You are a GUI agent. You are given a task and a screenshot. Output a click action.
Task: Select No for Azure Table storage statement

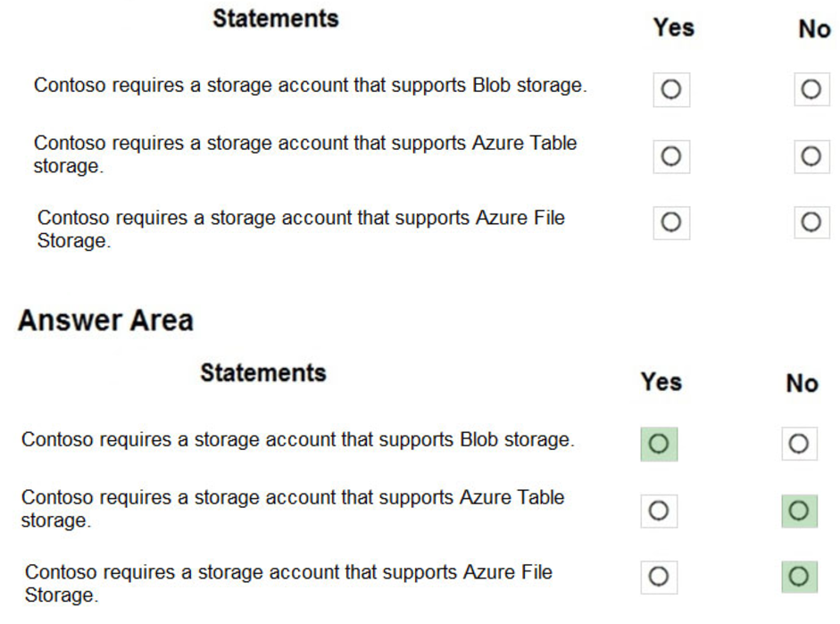[x=811, y=156]
